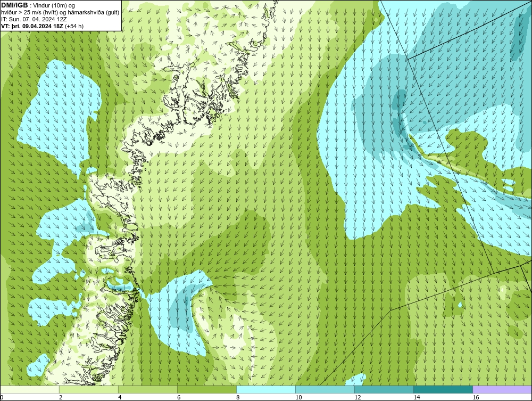This screenshot has width=532, height=401.
Task: Click the 2-4 m/s light green swatch
Action: (88, 389)
